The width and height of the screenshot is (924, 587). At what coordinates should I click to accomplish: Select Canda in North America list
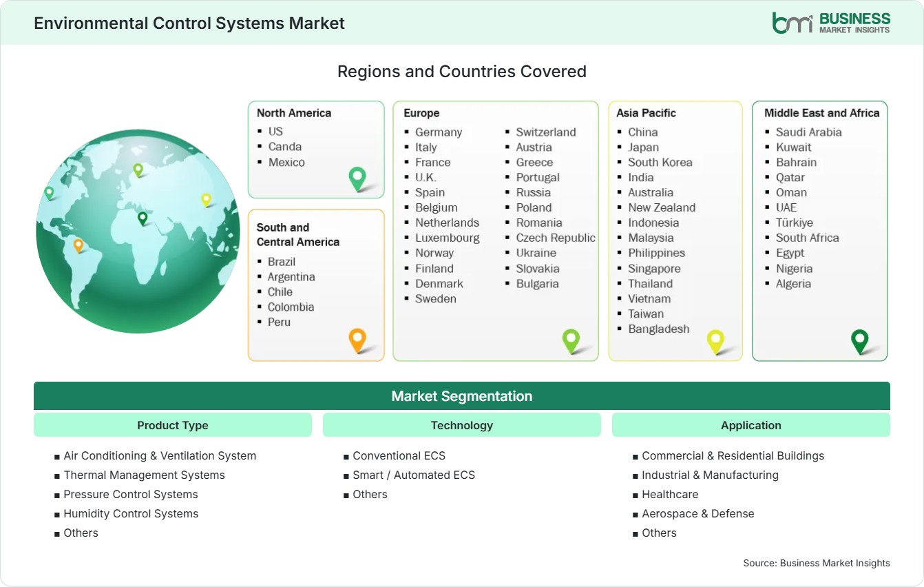coord(285,146)
